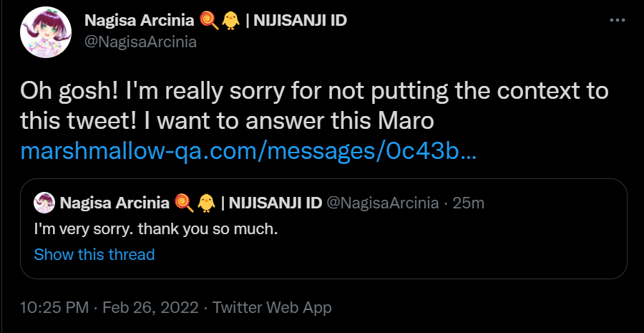Click the chick emoji in the main header
Image resolution: width=644 pixels, height=333 pixels.
click(x=230, y=20)
